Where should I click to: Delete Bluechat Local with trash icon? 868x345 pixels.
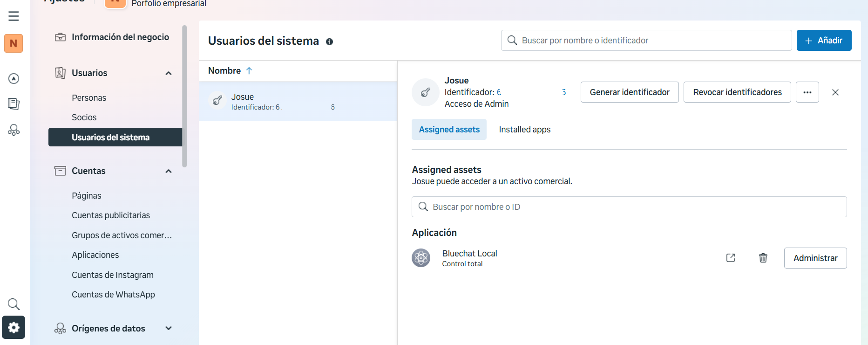[x=763, y=258]
